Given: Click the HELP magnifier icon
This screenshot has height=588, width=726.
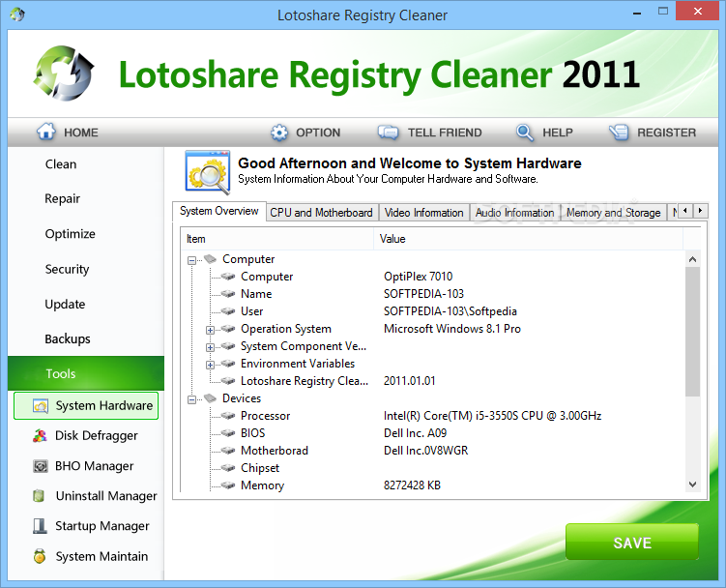Looking at the screenshot, I should coord(525,132).
